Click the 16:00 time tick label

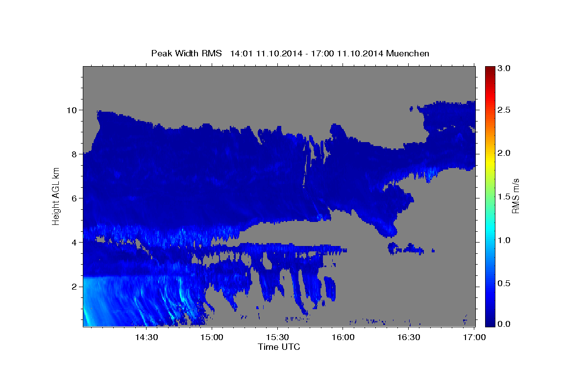tap(343, 337)
